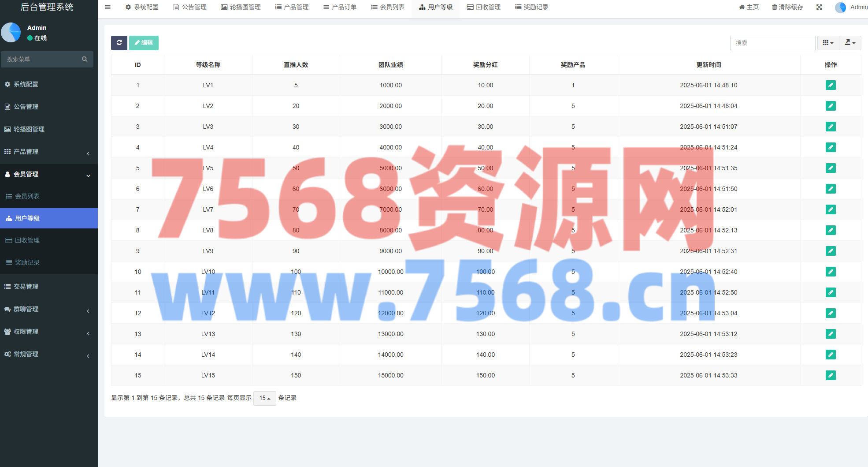The height and width of the screenshot is (467, 868).
Task: Click the table 搜索 input field
Action: point(772,43)
